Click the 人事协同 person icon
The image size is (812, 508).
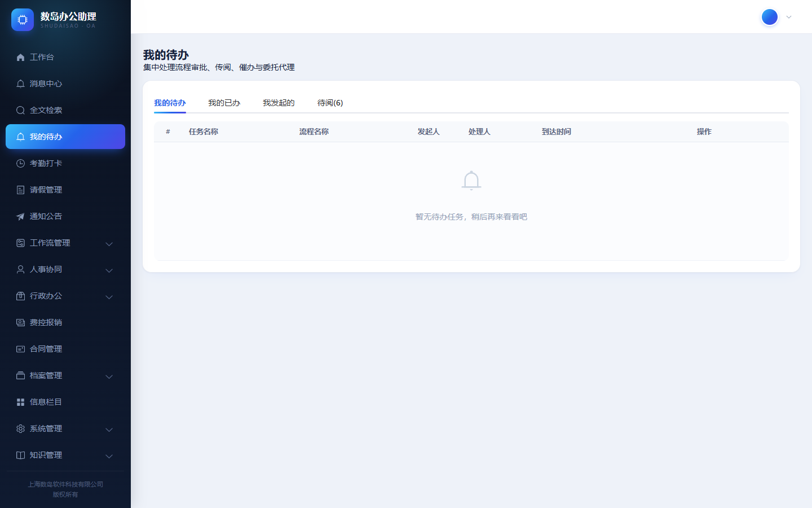(x=20, y=269)
